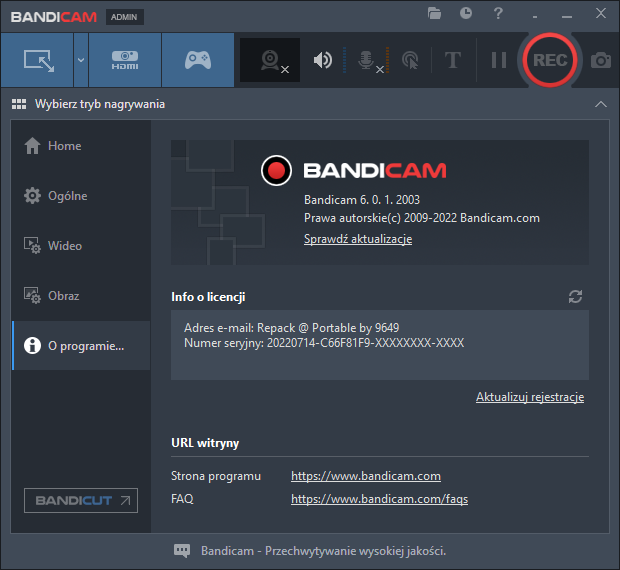Click the serial number text
The height and width of the screenshot is (570, 620).
pos(324,343)
